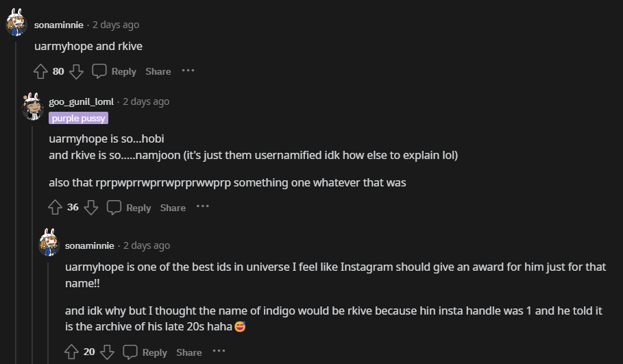Viewport: 623px width, 364px height.
Task: Open goo_gunil_loml's user profile link
Action: [x=81, y=101]
